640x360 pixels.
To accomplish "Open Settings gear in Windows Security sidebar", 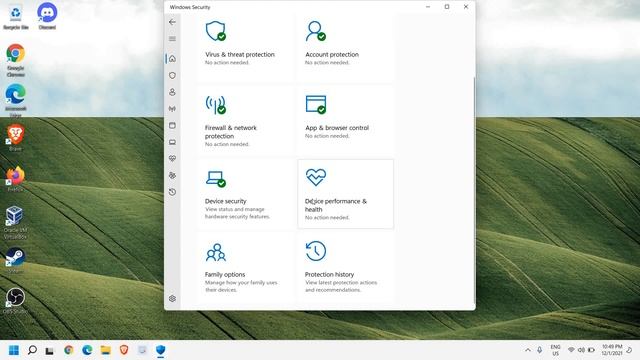I will coord(172,298).
